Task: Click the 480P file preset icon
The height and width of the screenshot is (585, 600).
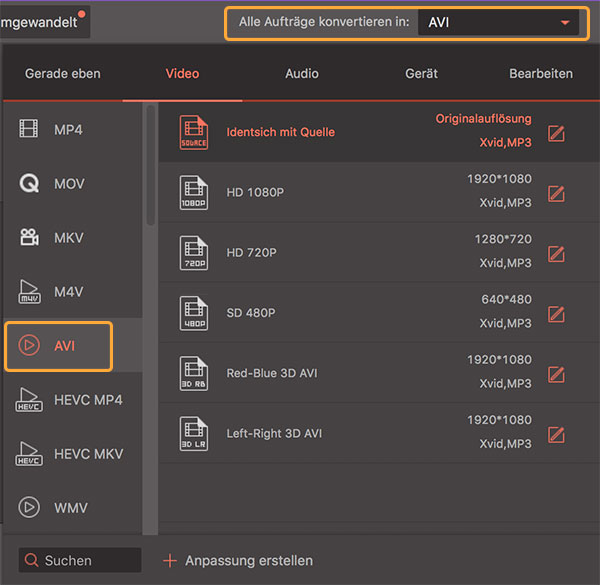Action: [x=194, y=313]
